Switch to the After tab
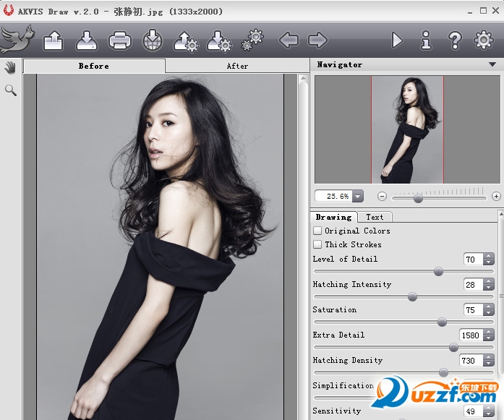 pyautogui.click(x=237, y=67)
